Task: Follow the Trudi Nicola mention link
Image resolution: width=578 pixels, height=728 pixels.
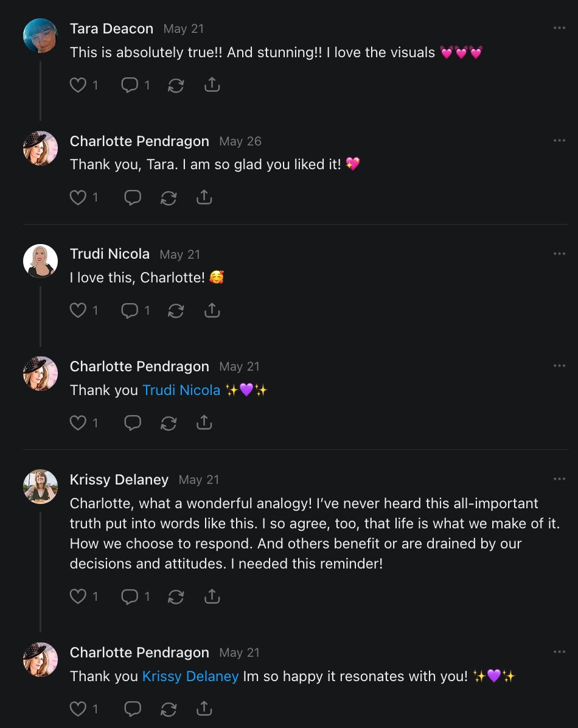Action: click(181, 390)
